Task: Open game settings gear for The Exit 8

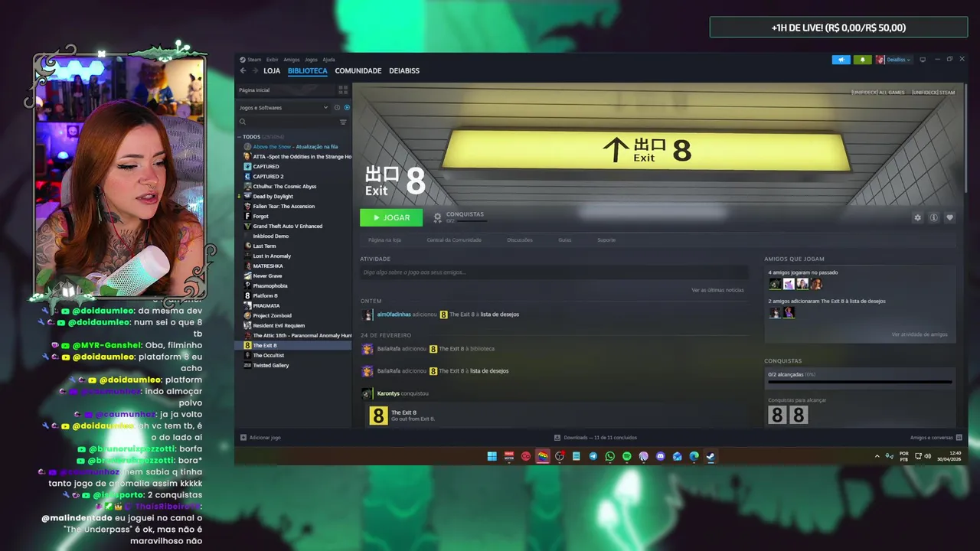Action: (917, 218)
